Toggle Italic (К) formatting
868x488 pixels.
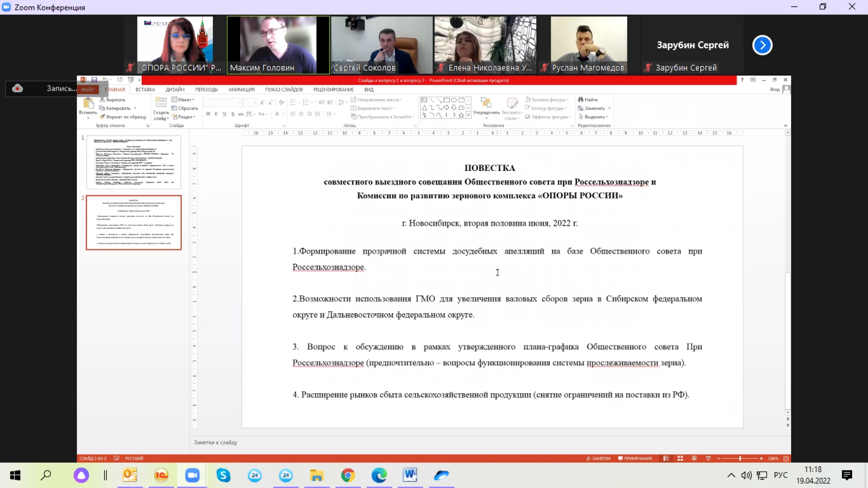click(216, 114)
